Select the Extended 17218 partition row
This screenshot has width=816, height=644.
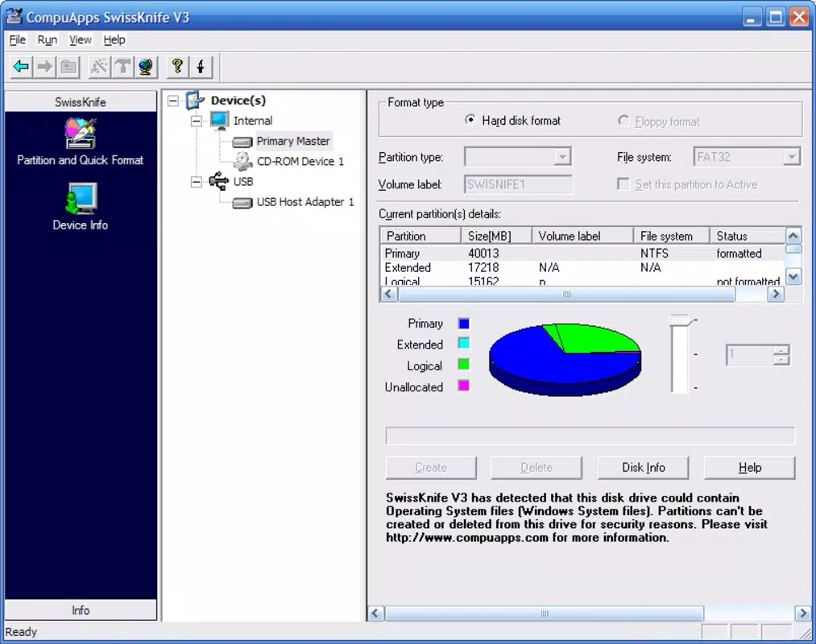tap(582, 267)
